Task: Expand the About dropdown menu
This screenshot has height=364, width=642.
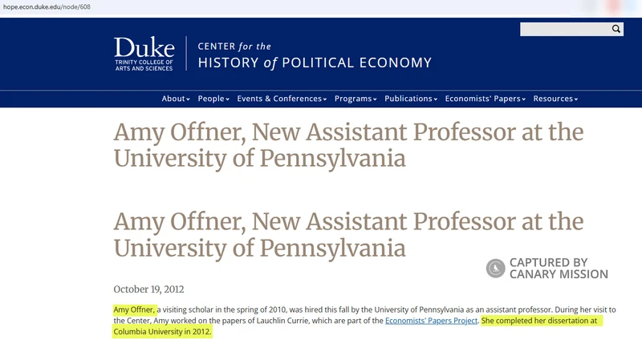Action: coord(176,99)
